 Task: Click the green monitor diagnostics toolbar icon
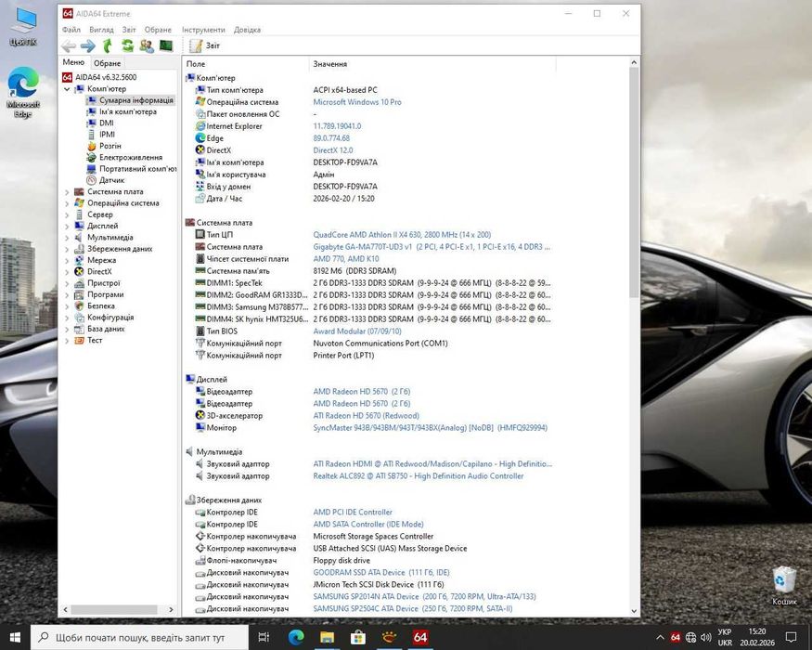tap(166, 46)
